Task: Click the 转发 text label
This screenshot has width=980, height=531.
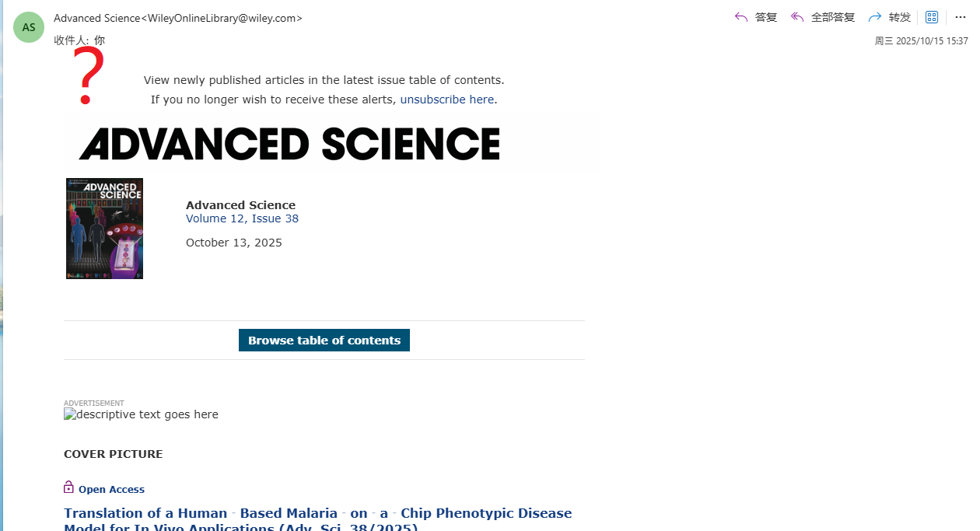Action: pyautogui.click(x=900, y=17)
